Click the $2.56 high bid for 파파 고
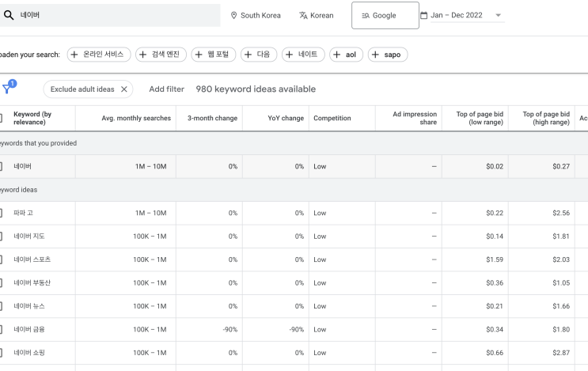Image resolution: width=588 pixels, height=371 pixels. tap(561, 213)
